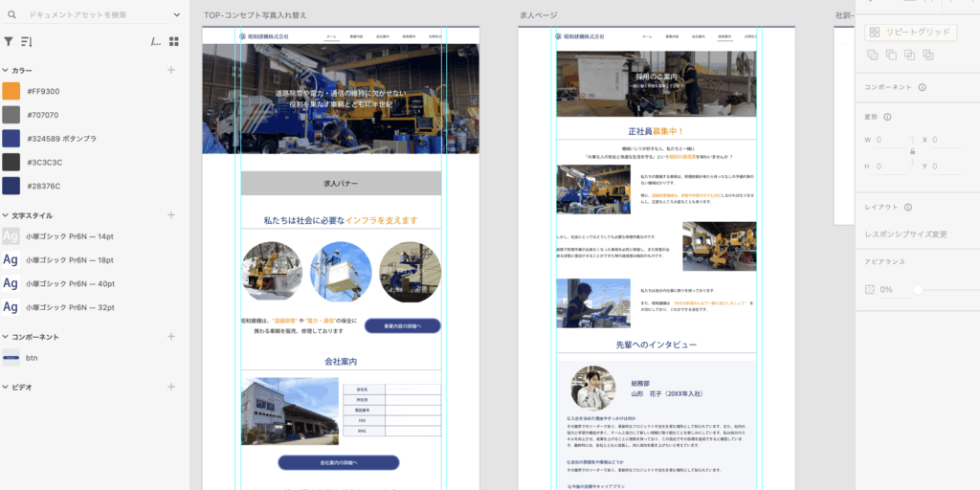Screen dimensions: 980x490
Task: Add a new 文字スタイル with plus icon
Action: tap(171, 215)
